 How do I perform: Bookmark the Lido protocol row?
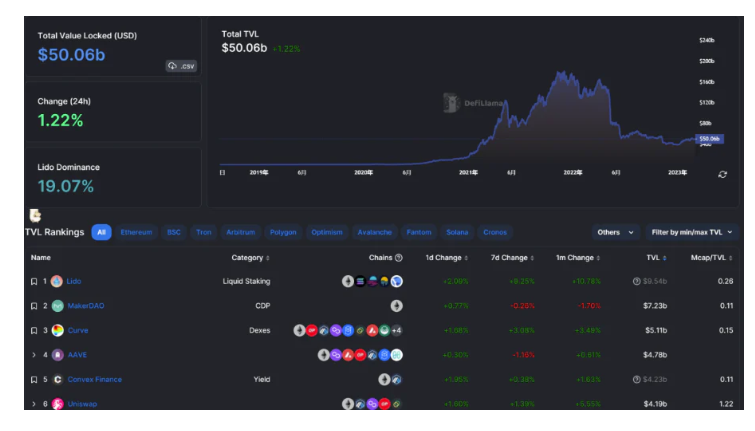tap(34, 281)
